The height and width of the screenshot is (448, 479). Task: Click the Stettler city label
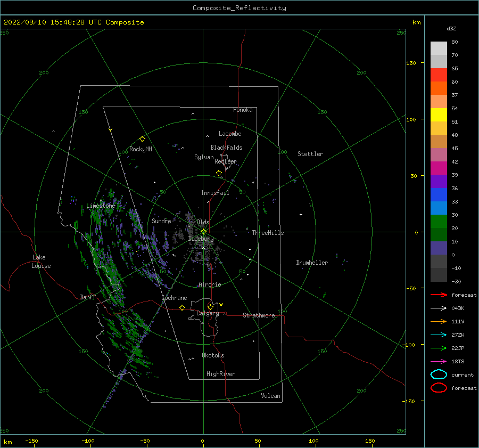tap(310, 154)
